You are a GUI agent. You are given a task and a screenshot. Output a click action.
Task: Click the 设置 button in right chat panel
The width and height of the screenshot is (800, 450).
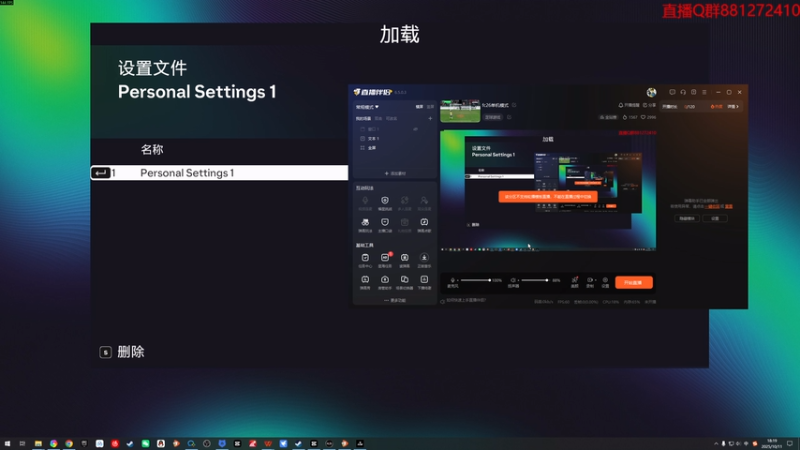[715, 218]
